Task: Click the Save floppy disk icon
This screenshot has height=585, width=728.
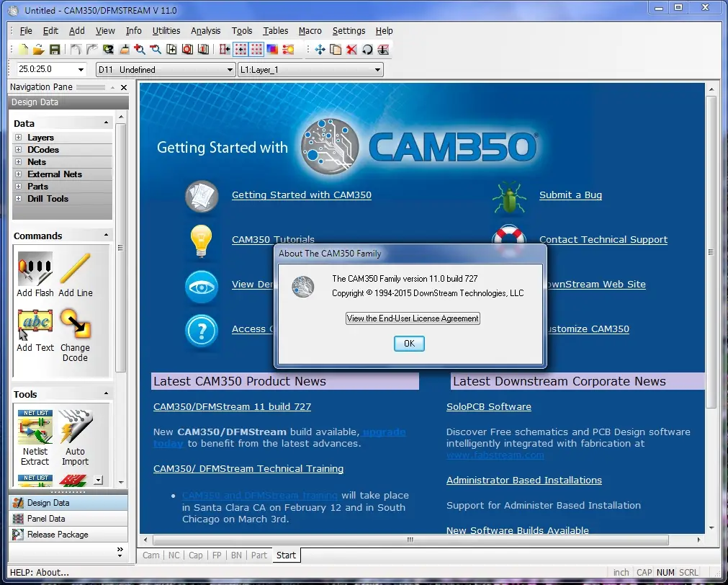Action: (54, 49)
